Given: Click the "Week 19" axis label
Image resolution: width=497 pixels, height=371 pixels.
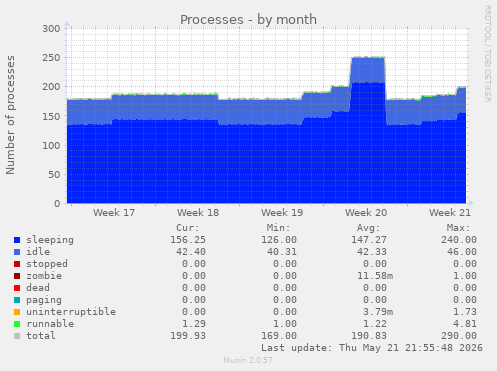Looking at the screenshot, I should [x=282, y=213].
